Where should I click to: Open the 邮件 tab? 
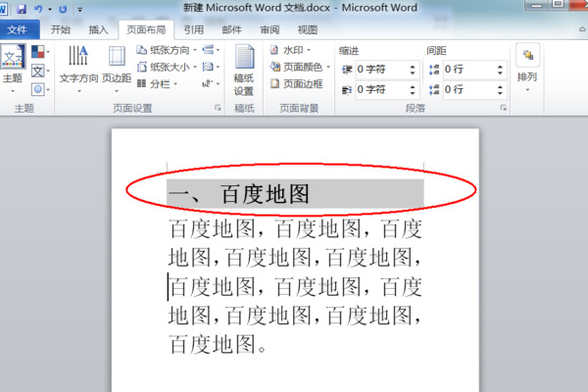coord(231,29)
